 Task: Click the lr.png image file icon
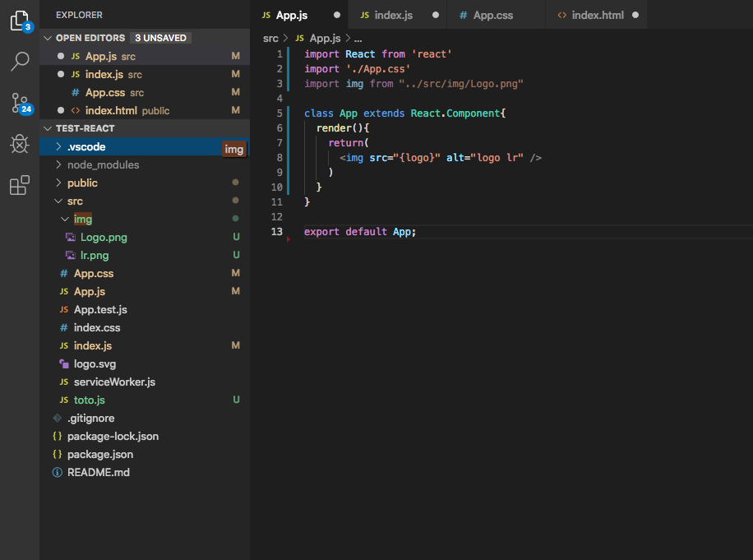pos(71,255)
